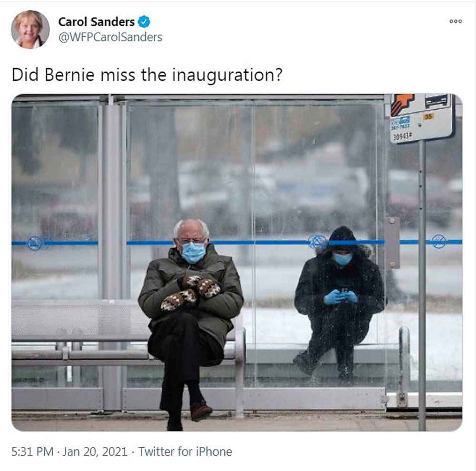Click the bus icon on the stop sign
Screen dimensions: 476x471
[x=436, y=100]
